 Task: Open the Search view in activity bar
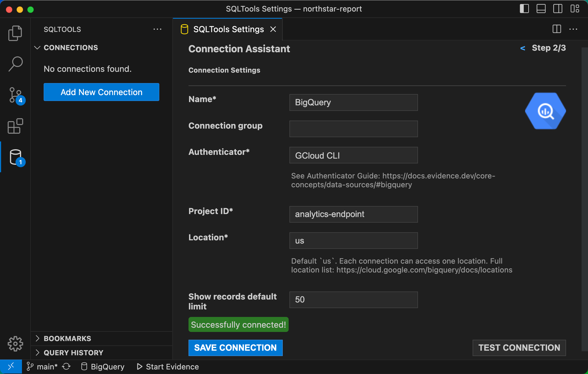tap(15, 64)
